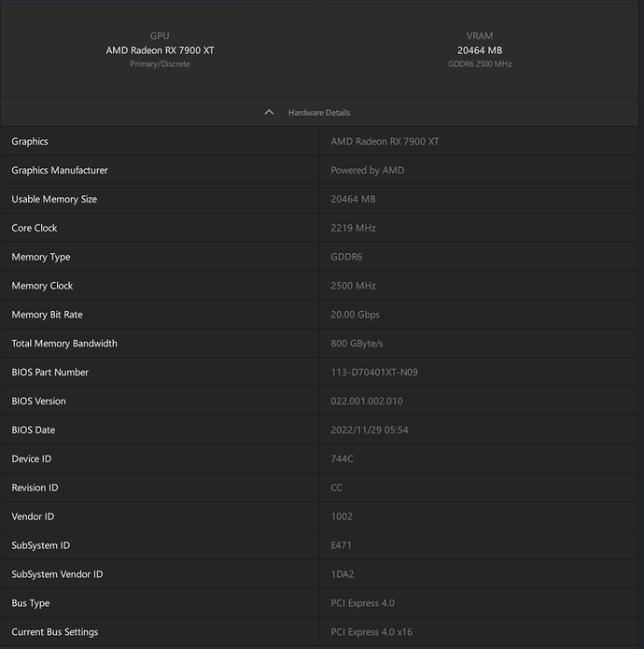Click the BIOS Version 022.001.002.010 value

[x=367, y=401]
